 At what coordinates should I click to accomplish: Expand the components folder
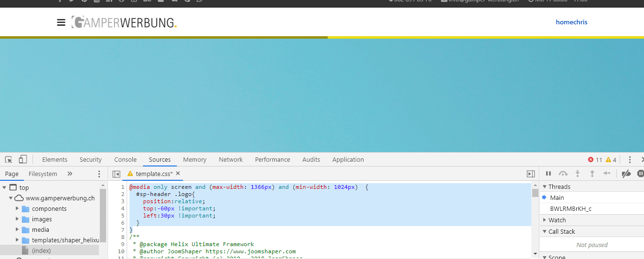pos(17,208)
